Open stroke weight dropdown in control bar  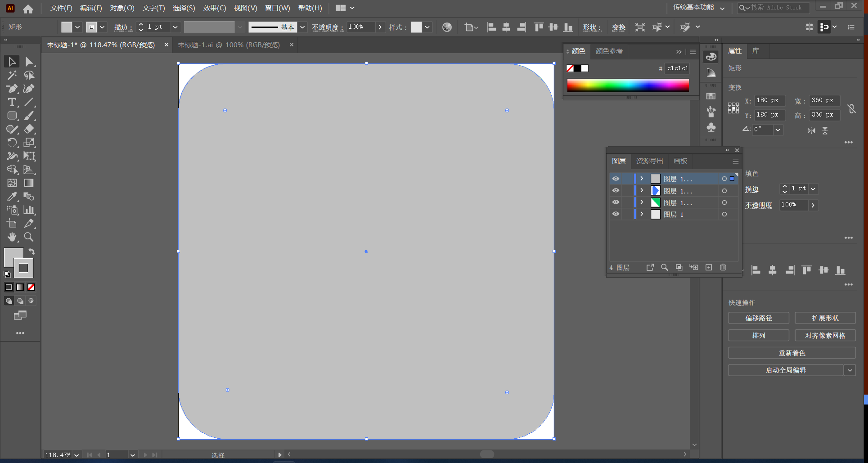pos(175,27)
